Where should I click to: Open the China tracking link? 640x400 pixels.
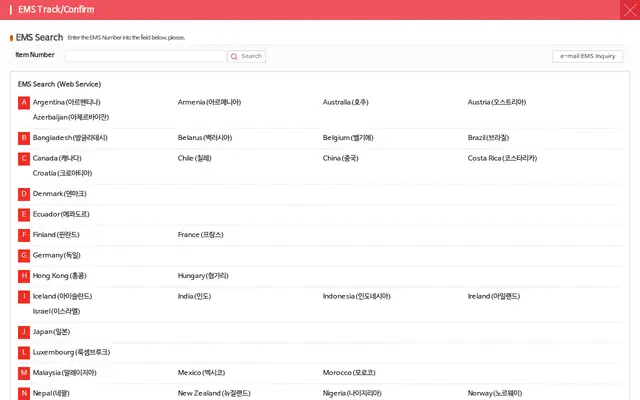[x=340, y=158]
